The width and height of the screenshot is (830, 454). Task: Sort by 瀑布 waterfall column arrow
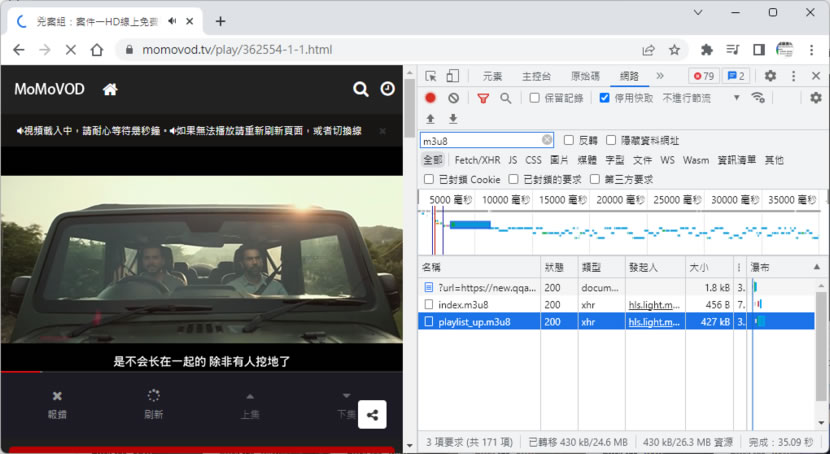(x=817, y=267)
